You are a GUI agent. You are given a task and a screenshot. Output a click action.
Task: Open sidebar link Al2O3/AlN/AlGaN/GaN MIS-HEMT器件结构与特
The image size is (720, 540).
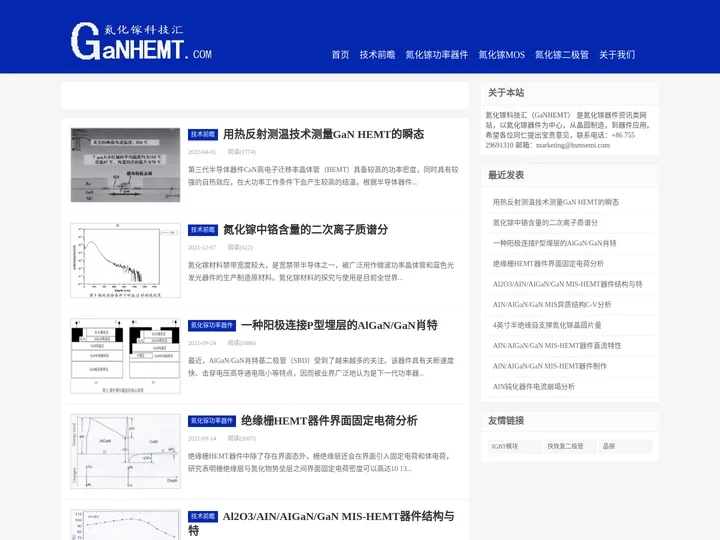pyautogui.click(x=568, y=284)
